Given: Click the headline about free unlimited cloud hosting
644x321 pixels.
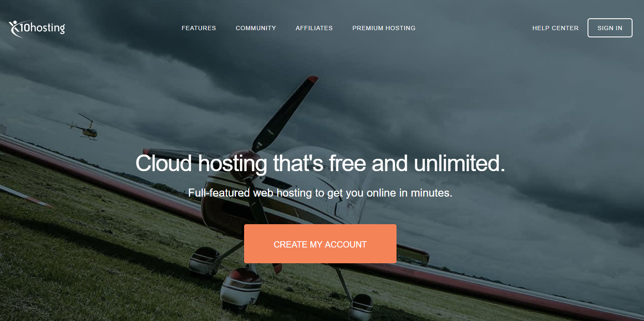Looking at the screenshot, I should 321,163.
